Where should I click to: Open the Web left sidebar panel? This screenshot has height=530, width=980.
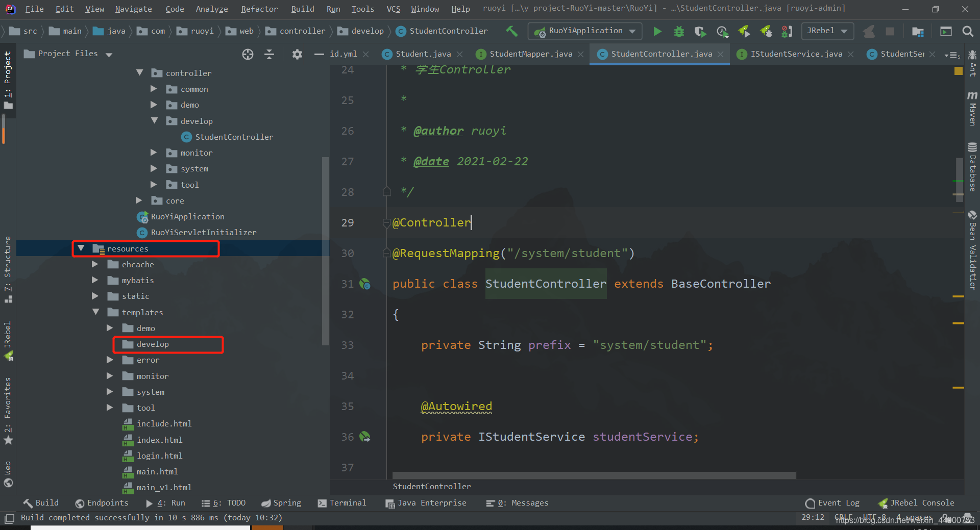coord(8,474)
